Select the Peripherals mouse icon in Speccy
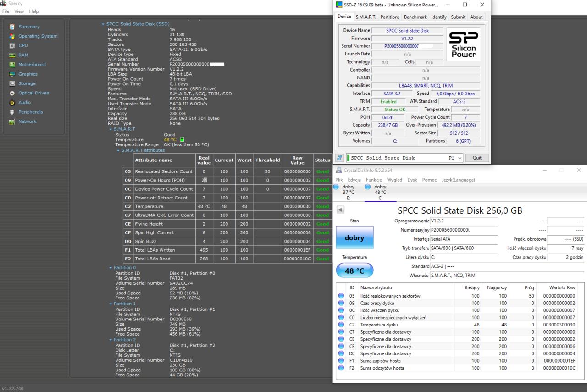 click(12, 112)
